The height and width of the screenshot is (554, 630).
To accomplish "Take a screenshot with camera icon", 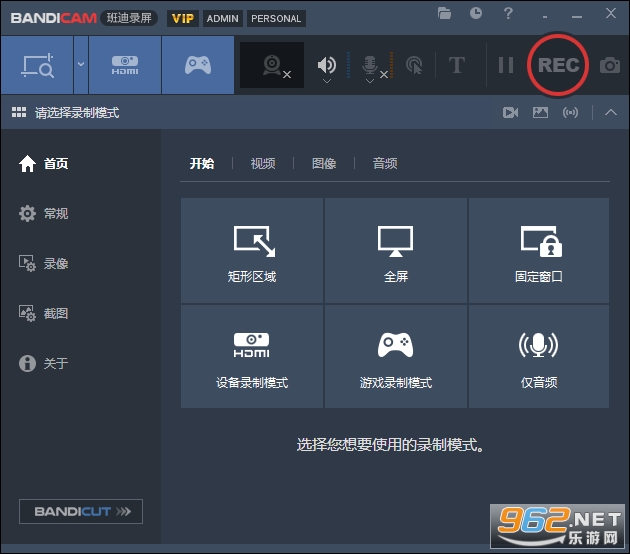I will pyautogui.click(x=610, y=65).
